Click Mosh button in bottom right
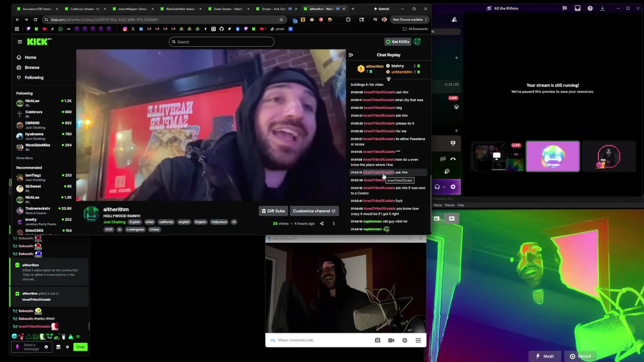The image size is (644, 362). tap(545, 356)
